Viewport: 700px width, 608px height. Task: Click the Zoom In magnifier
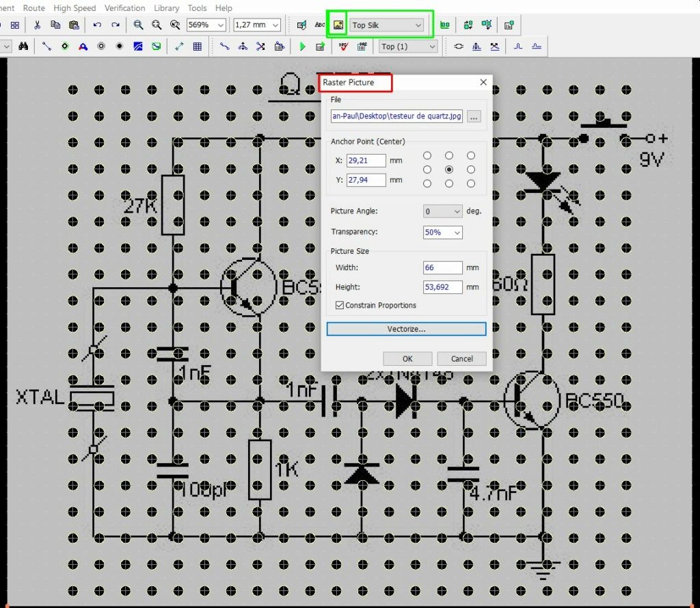click(138, 25)
